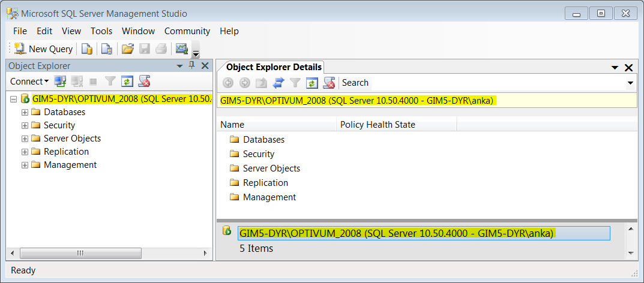The width and height of the screenshot is (644, 283).
Task: Expand the Management tree node
Action: [x=25, y=165]
